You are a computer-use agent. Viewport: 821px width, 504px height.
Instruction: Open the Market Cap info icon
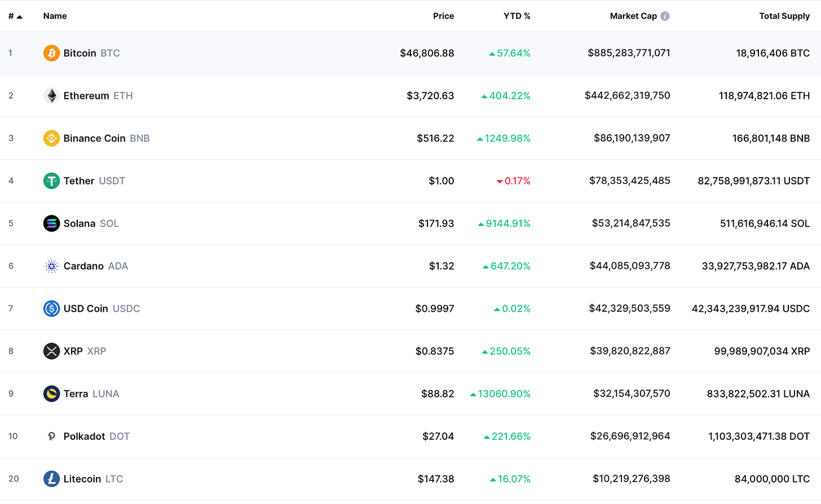click(665, 16)
